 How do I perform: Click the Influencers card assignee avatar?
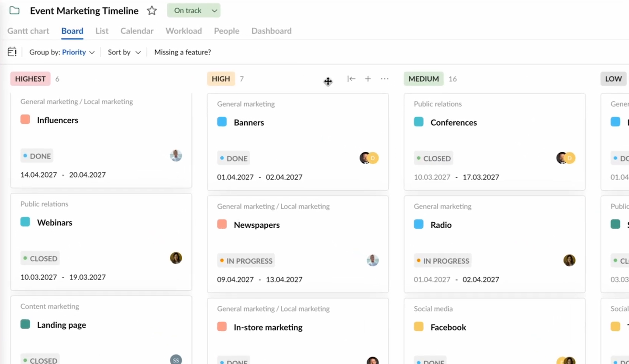point(176,156)
